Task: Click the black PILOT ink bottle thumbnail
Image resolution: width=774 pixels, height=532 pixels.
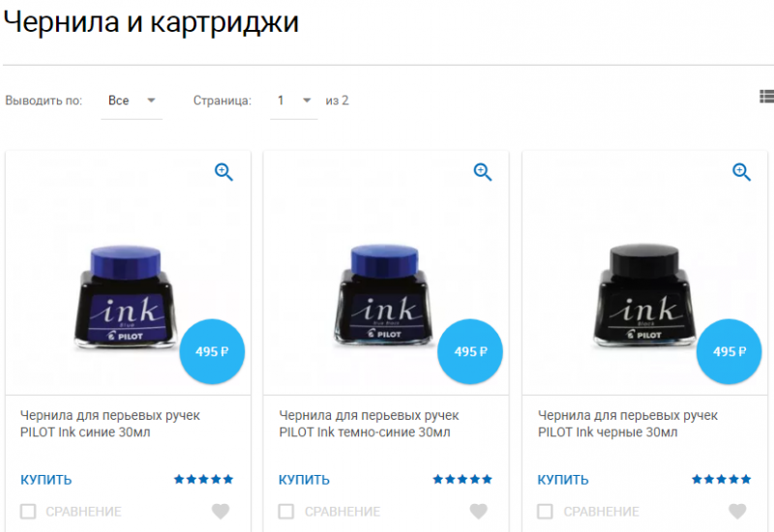Action: [x=643, y=295]
